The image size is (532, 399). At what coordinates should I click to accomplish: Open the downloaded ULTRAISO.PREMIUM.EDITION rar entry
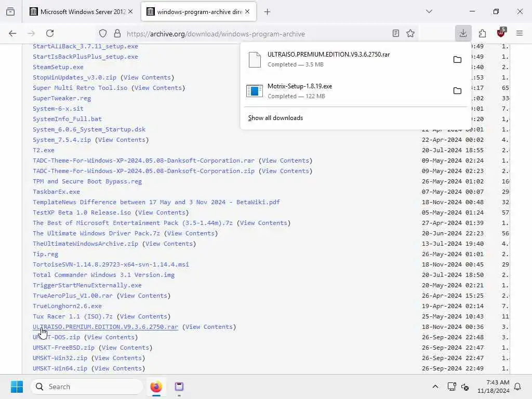tap(346, 59)
